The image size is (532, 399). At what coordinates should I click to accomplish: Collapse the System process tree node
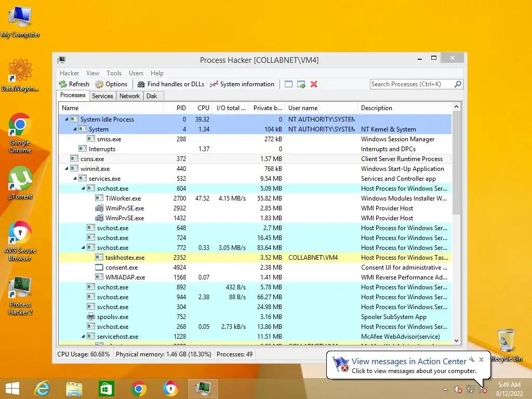pos(75,129)
